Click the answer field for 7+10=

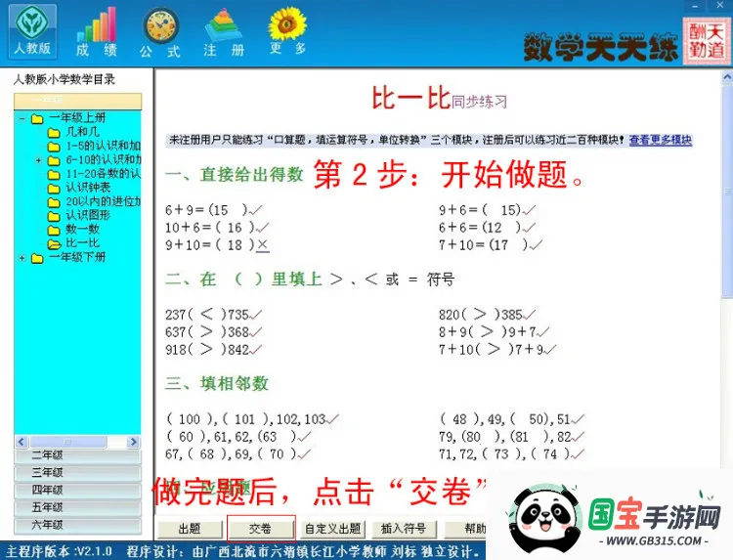point(508,245)
